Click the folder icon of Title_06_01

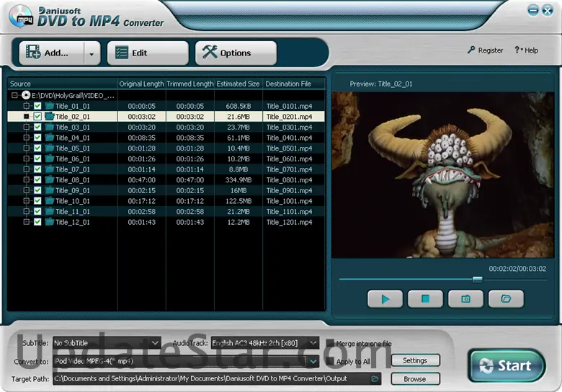coord(50,159)
